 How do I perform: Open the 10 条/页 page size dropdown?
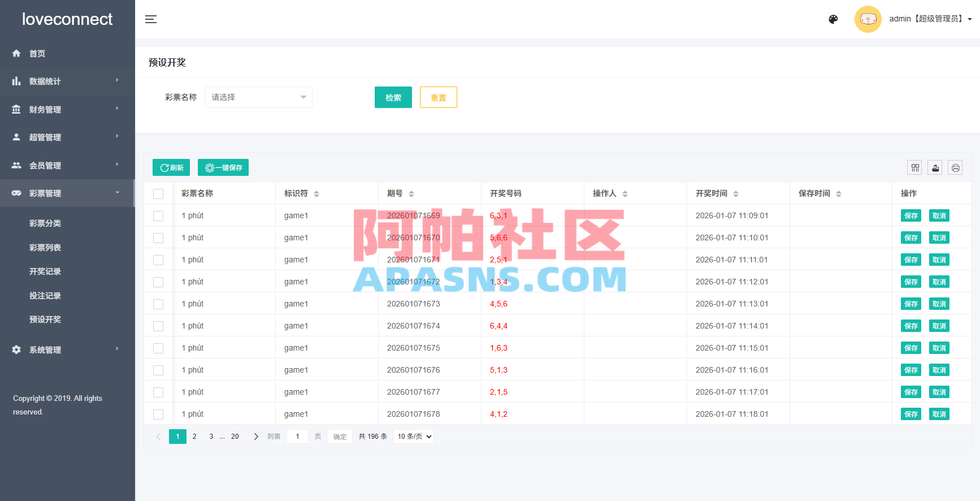pyautogui.click(x=413, y=437)
